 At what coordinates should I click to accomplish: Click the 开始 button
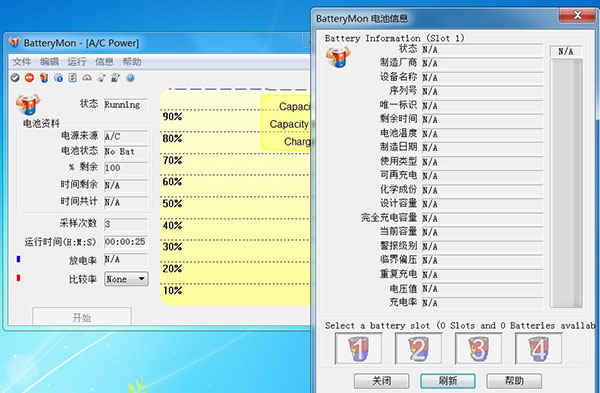[82, 316]
